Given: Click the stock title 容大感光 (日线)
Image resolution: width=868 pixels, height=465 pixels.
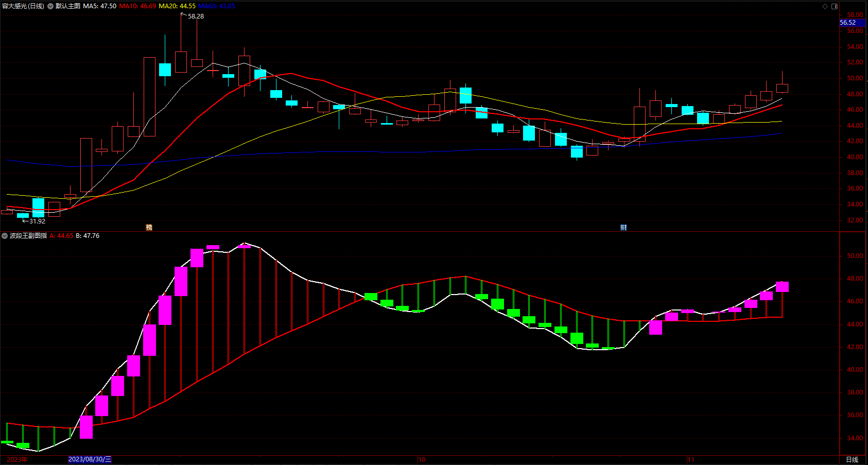Looking at the screenshot, I should [x=23, y=6].
